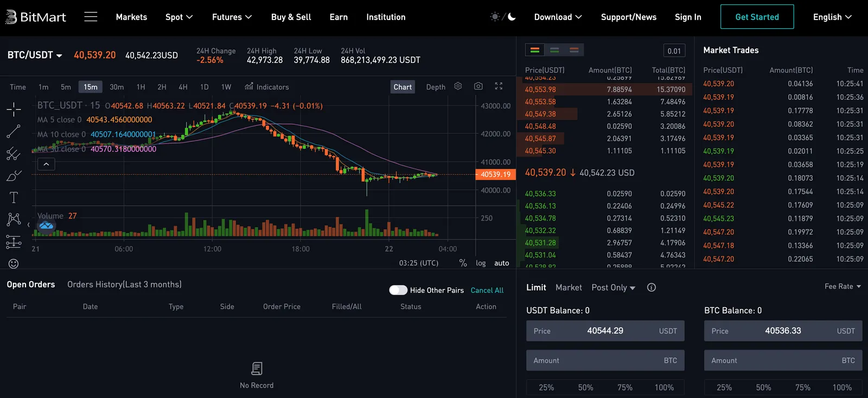
Task: Click the buy Price input field
Action: point(605,331)
